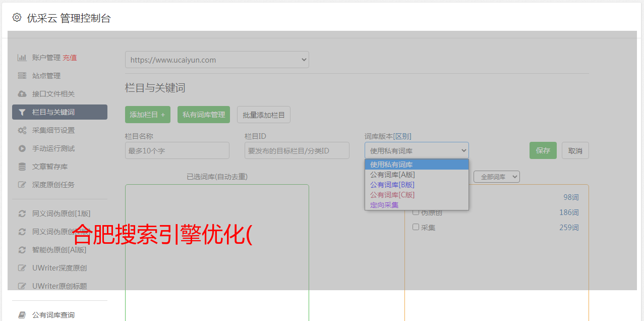Click the 公有词库查询 book icon
Image resolution: width=644 pixels, height=321 pixels.
pos(22,315)
